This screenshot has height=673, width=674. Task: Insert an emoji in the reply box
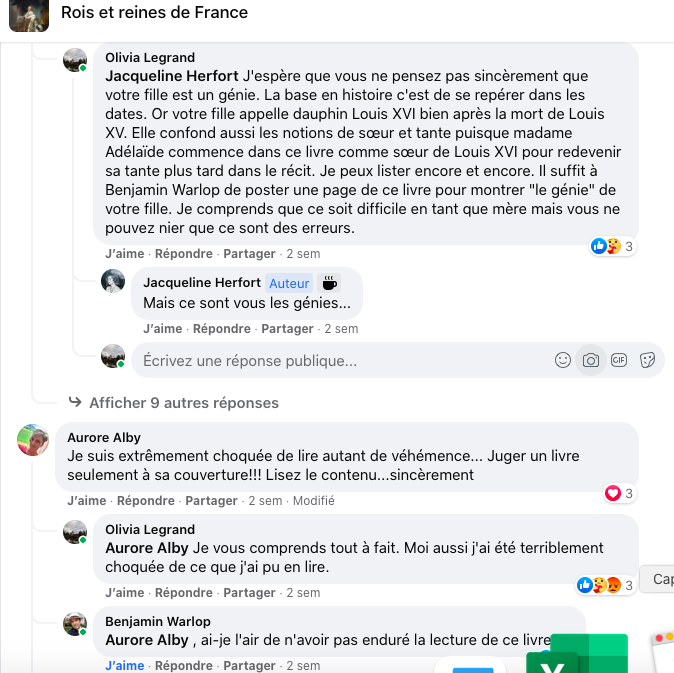(x=563, y=360)
